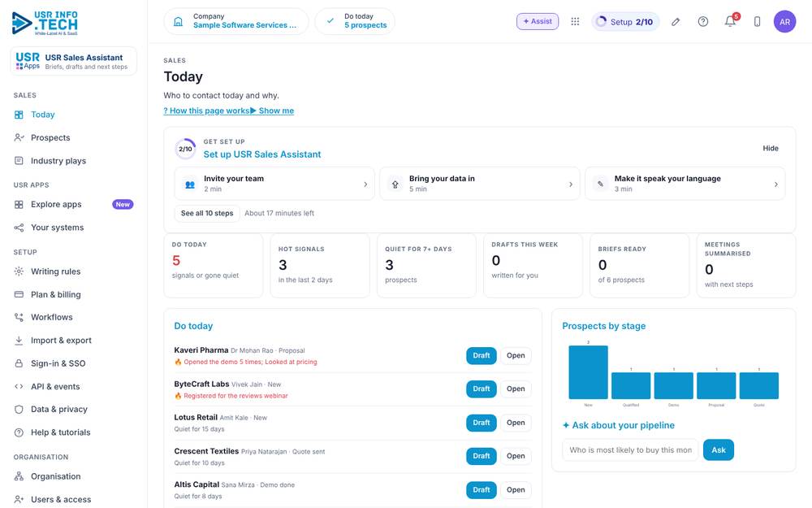Viewport: 812px width, 508px height.
Task: Click the Invite your team people icon
Action: (190, 184)
